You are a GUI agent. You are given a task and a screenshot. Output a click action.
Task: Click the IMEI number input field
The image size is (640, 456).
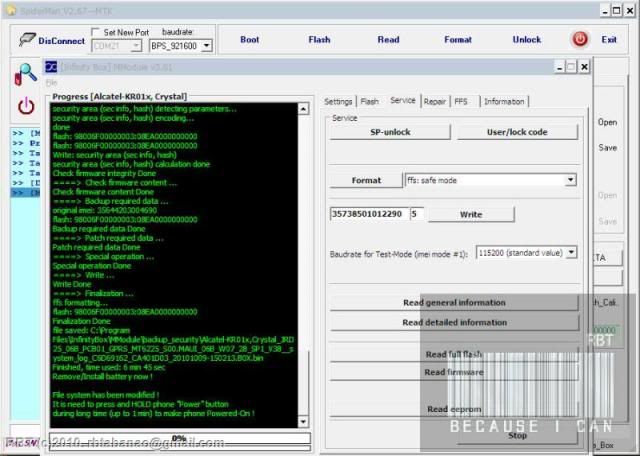pos(367,214)
